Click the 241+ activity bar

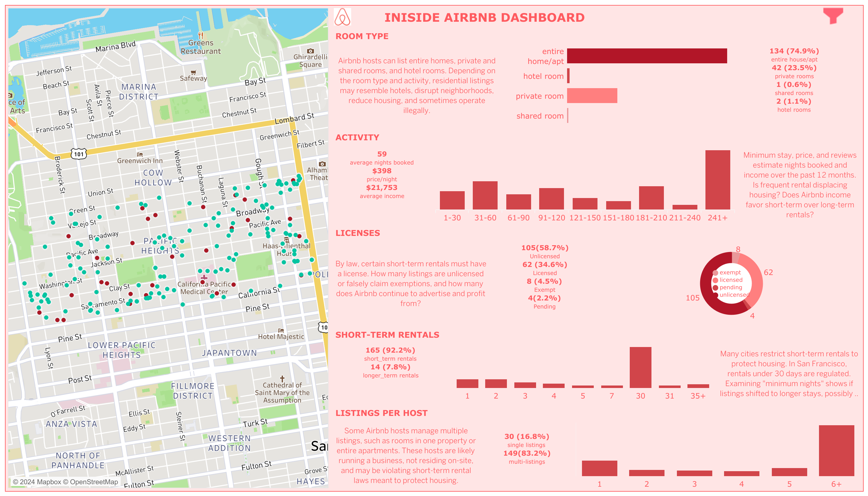pyautogui.click(x=717, y=180)
